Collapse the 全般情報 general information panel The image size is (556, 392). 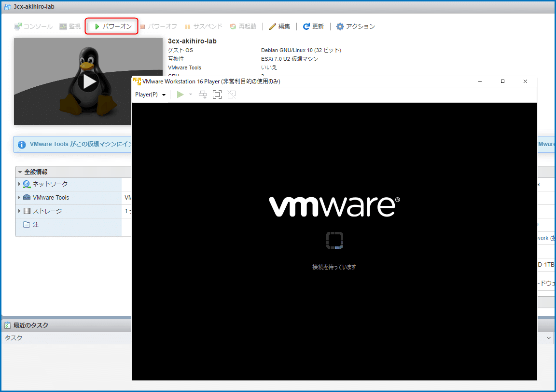[x=20, y=172]
